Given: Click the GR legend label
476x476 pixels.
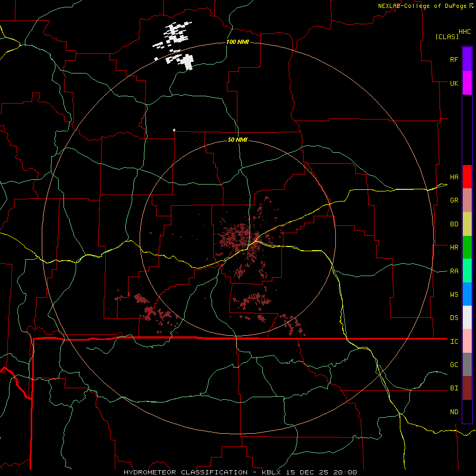Looking at the screenshot, I should [x=454, y=200].
